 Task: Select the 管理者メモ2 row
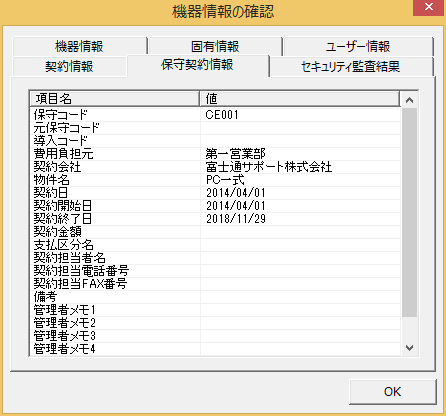tap(215, 323)
